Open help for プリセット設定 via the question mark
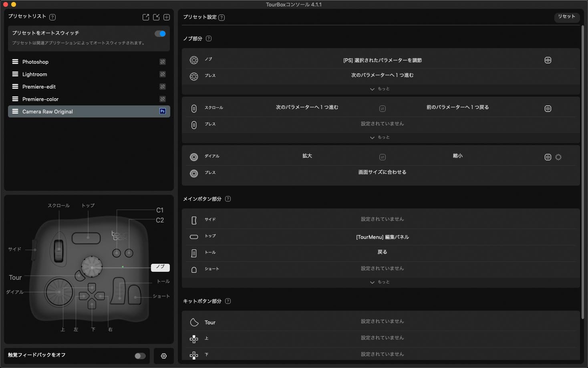 (x=222, y=17)
